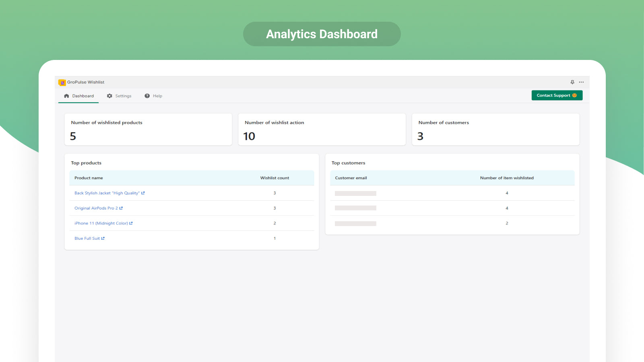Click external link icon beside Original AirPods Pro 2

121,208
